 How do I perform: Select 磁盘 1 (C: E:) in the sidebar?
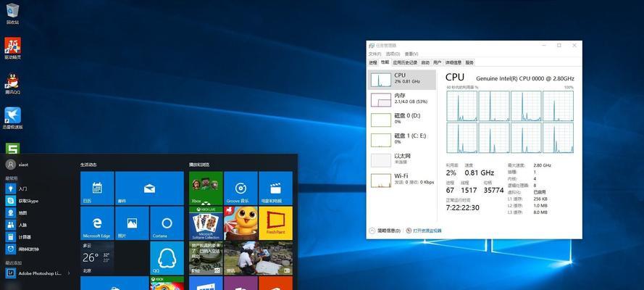[402, 140]
